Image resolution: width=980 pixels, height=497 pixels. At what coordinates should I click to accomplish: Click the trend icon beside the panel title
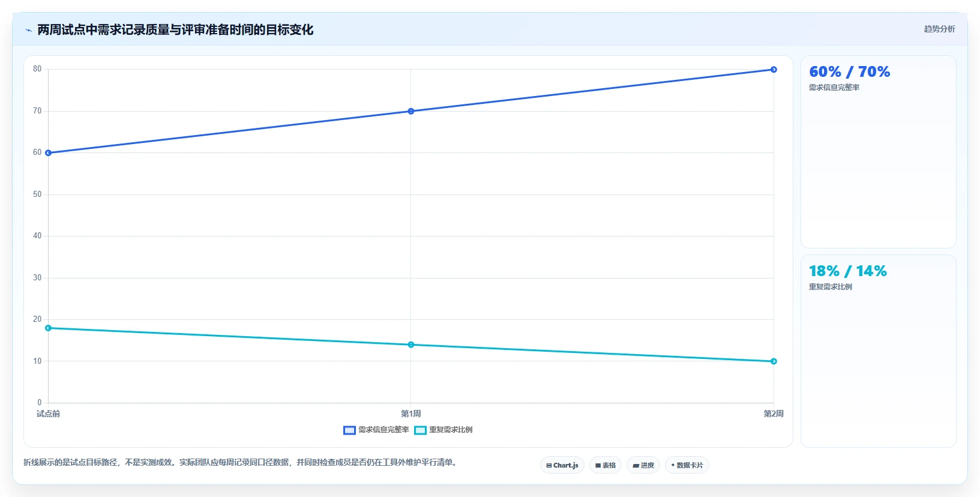28,30
